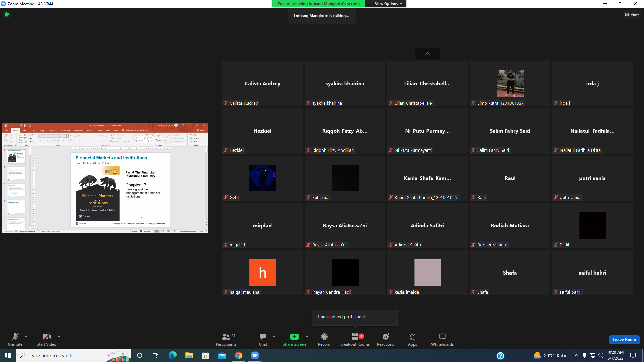The width and height of the screenshot is (644, 362).
Task: Unmute the microphone in Zoom
Action: [x=15, y=339]
